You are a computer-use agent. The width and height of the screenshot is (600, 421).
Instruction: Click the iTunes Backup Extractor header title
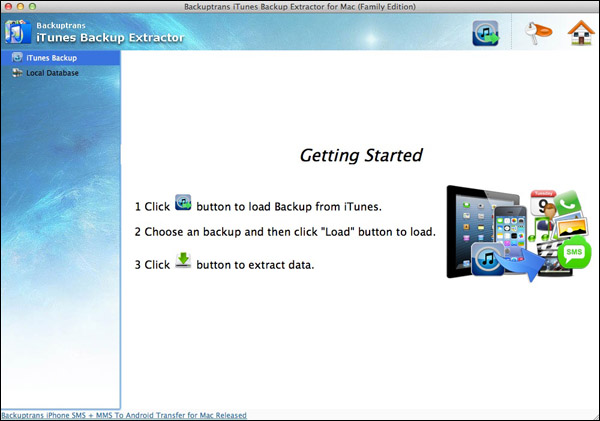pyautogui.click(x=110, y=38)
